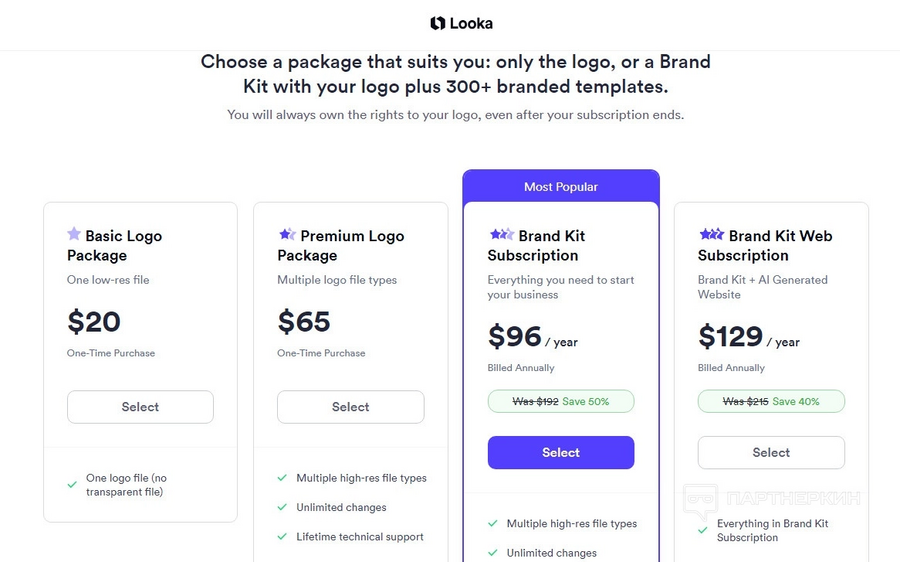Click the Looka logo icon in header

pos(438,23)
